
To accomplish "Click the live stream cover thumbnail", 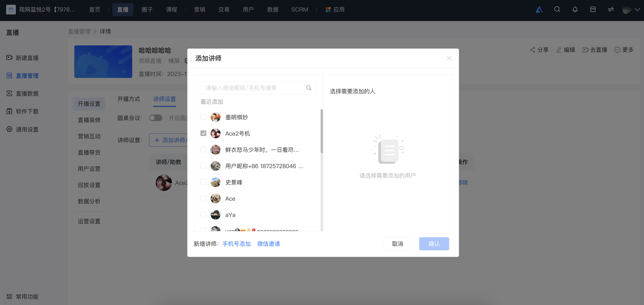I will tap(103, 61).
